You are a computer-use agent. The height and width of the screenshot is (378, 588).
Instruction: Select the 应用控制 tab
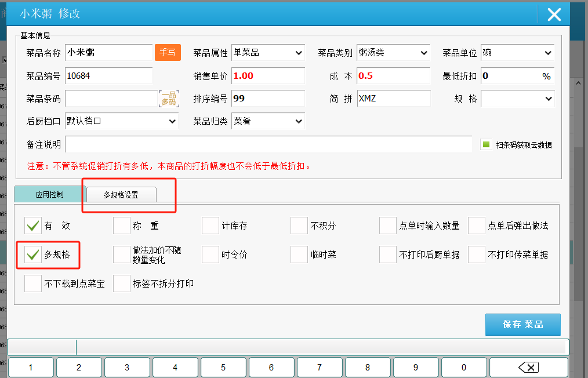click(x=50, y=194)
